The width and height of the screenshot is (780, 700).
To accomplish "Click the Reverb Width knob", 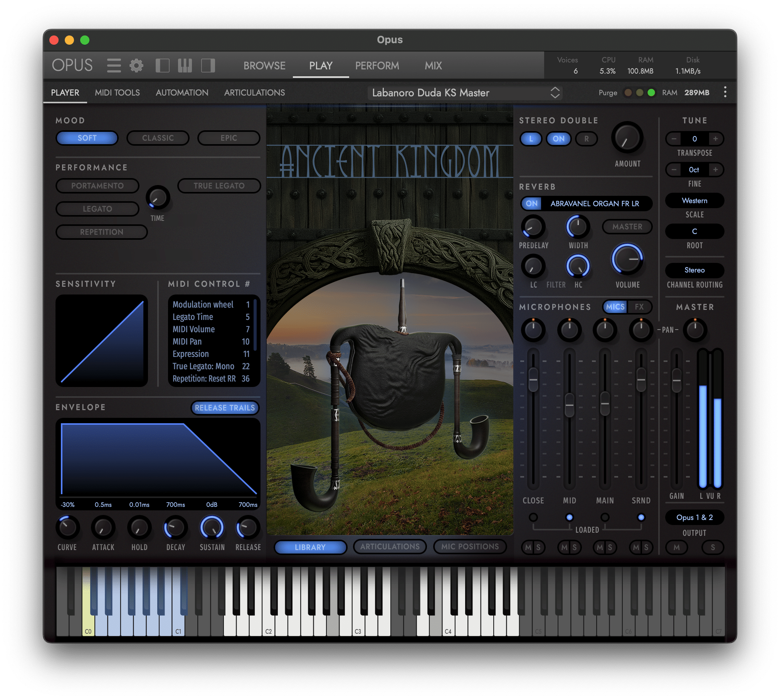I will 578,227.
